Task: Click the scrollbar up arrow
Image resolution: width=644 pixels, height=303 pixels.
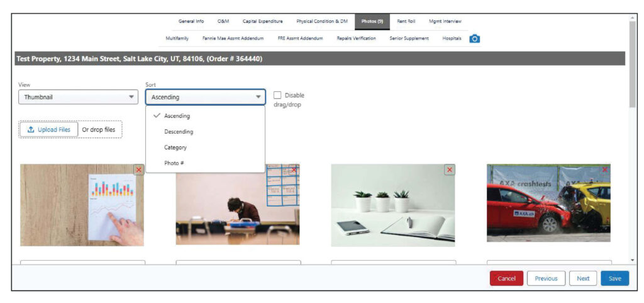Action: (x=632, y=18)
